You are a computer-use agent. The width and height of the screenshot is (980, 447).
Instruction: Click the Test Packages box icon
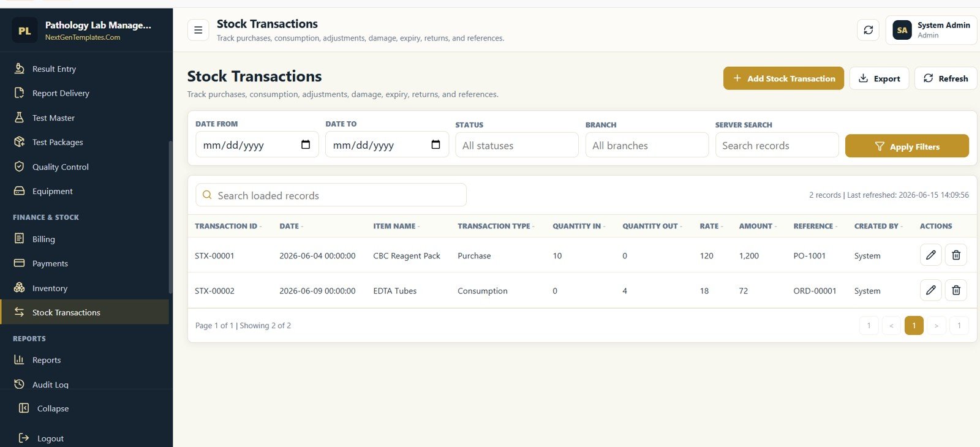point(20,141)
